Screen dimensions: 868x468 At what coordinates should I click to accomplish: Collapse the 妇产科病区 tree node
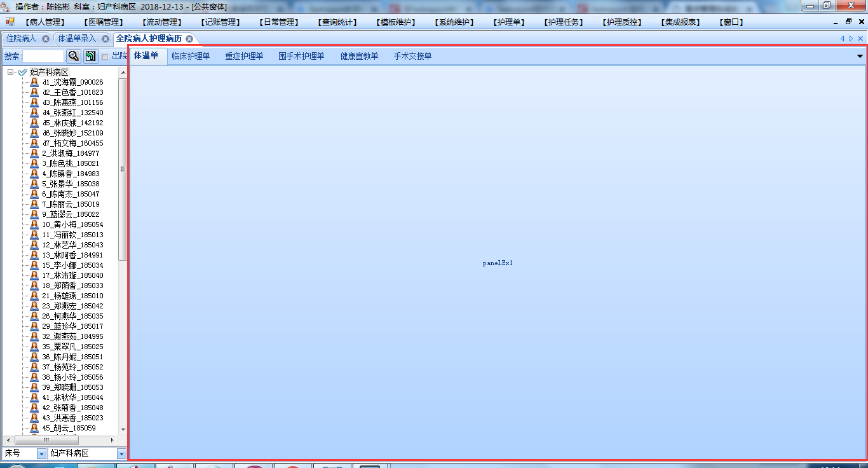11,72
